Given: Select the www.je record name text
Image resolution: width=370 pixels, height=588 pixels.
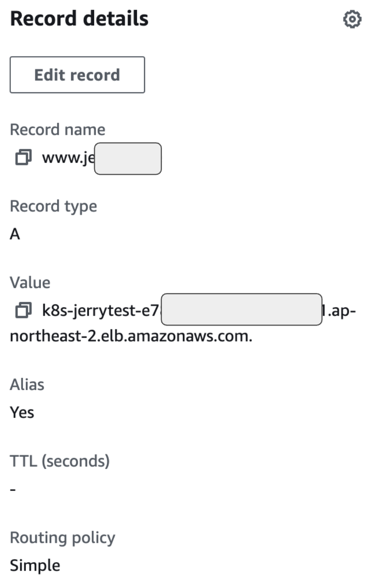Looking at the screenshot, I should 68,158.
